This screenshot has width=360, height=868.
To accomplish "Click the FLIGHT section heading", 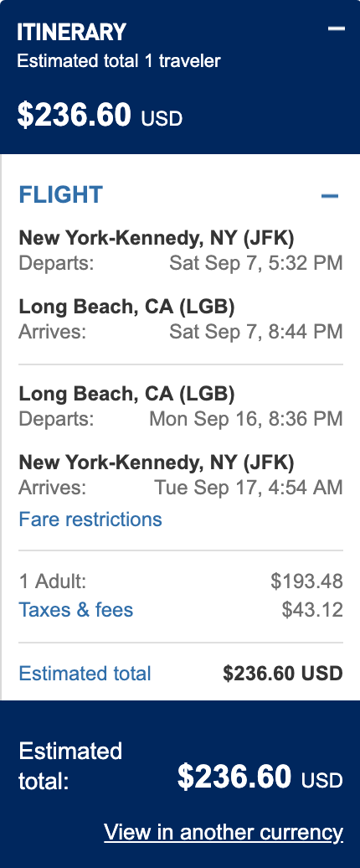I will [x=61, y=195].
